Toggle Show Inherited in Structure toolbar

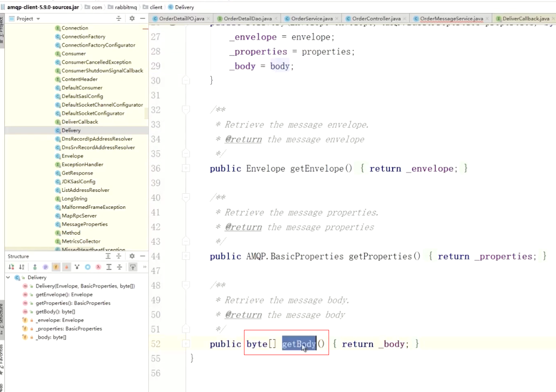[35, 267]
